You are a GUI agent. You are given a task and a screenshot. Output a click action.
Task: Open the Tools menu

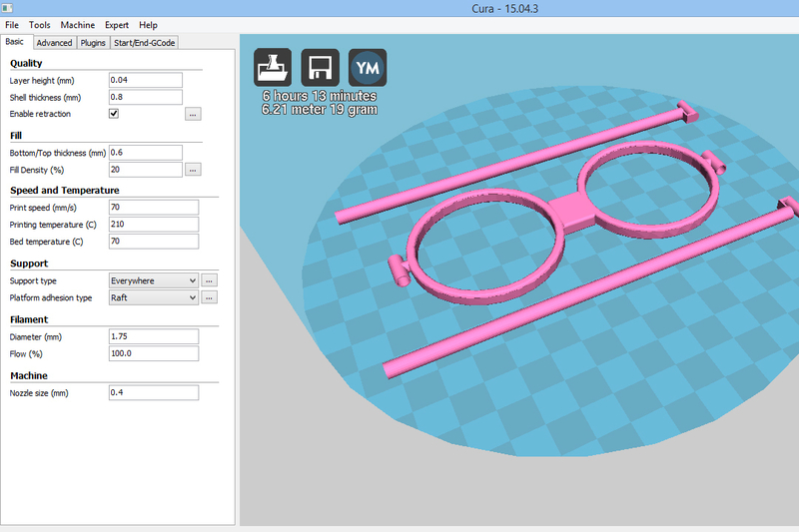[39, 25]
